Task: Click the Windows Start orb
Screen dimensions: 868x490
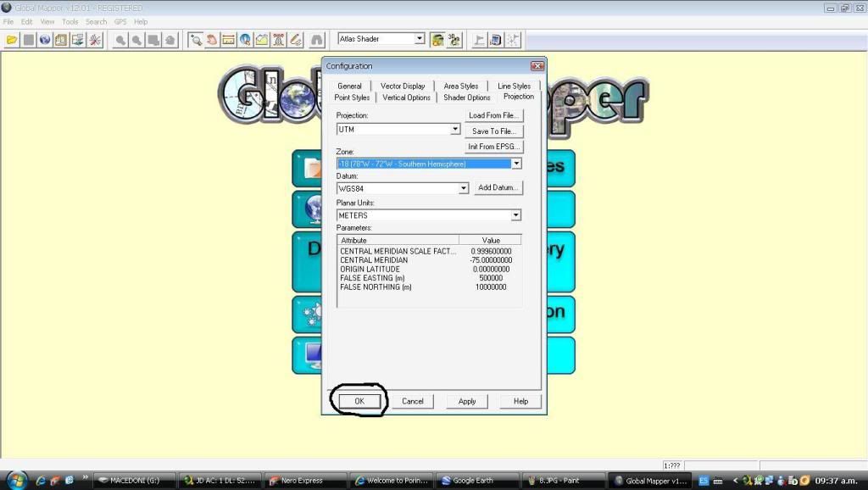Action: pyautogui.click(x=15, y=481)
